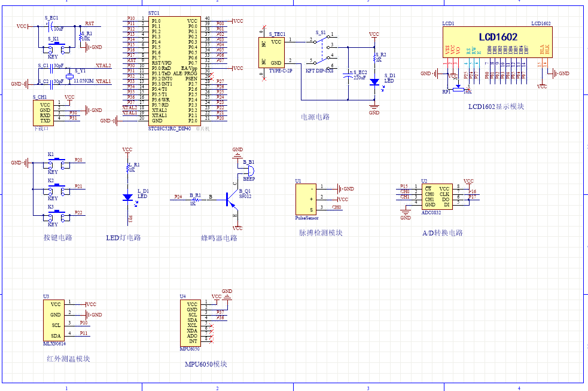Select the U1 PulseSensor component body
Viewport: 588px width, 391px height.
coord(306,199)
